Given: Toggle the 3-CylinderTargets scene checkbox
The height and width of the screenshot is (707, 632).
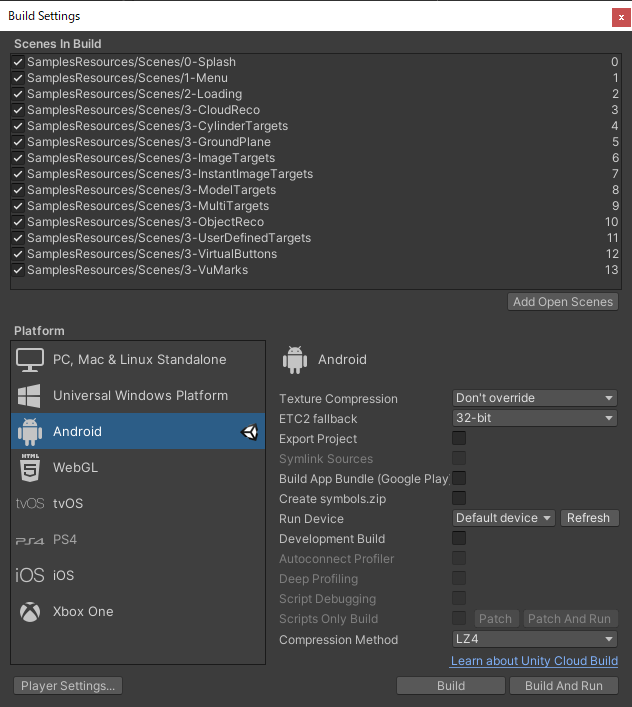Looking at the screenshot, I should pos(18,126).
